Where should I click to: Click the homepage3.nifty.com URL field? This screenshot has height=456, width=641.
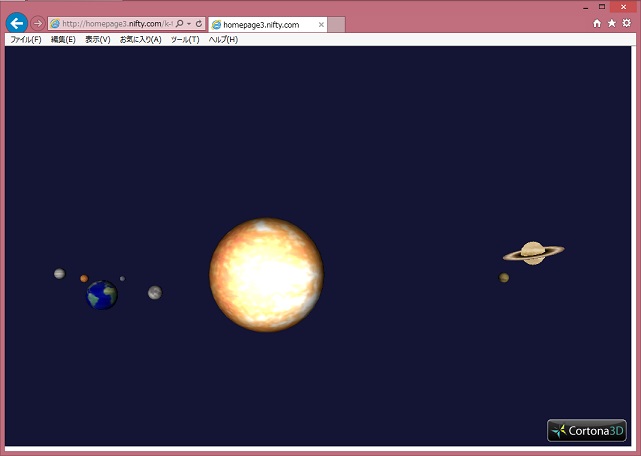[115, 23]
